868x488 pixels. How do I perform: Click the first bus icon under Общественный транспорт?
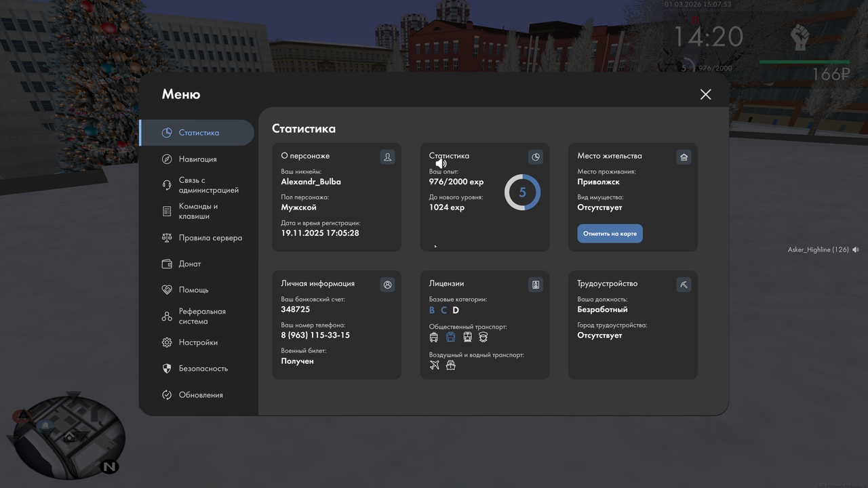coord(434,337)
